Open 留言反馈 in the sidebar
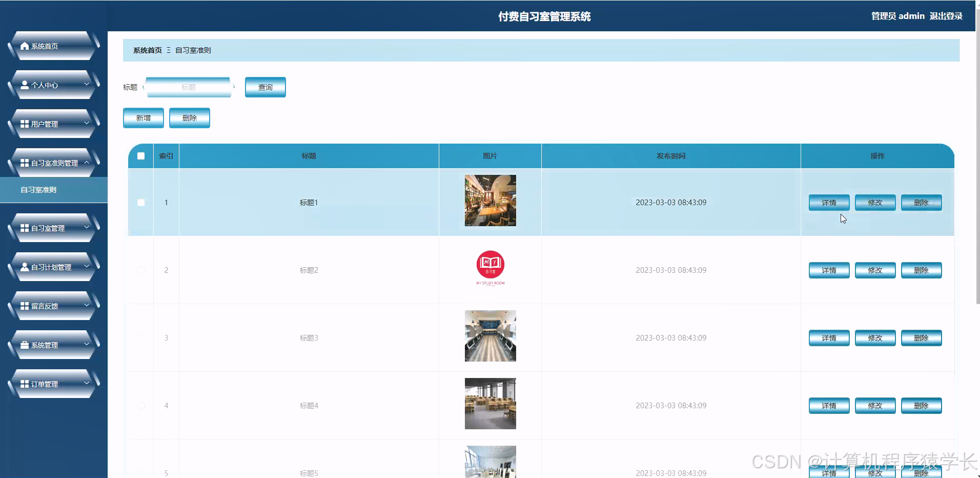This screenshot has height=478, width=980. (54, 306)
